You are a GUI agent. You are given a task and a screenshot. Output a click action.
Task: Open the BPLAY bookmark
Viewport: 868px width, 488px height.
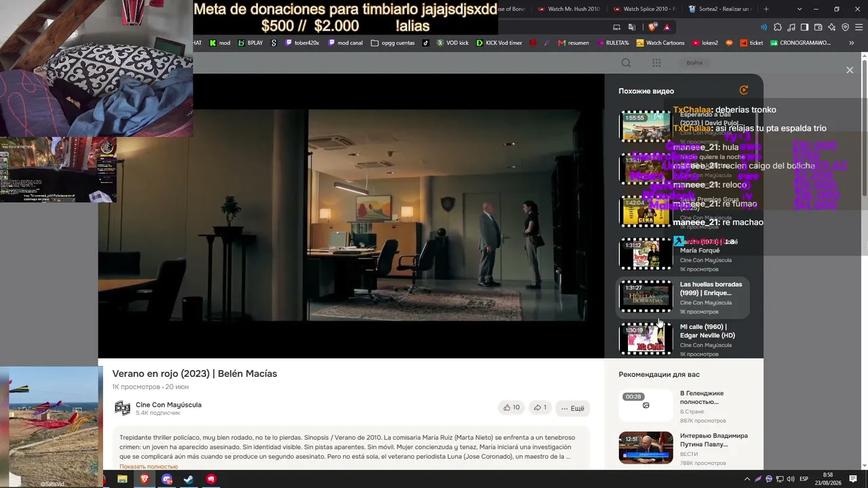(x=250, y=43)
